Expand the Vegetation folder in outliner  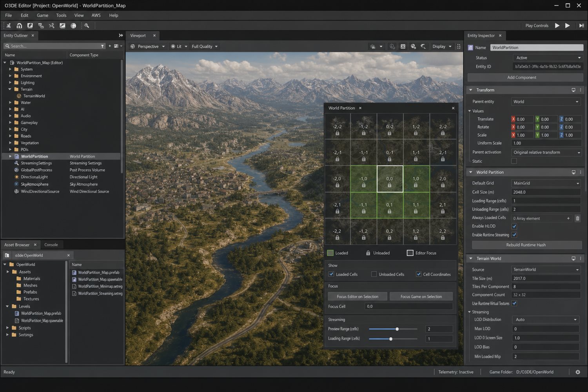[x=10, y=143]
